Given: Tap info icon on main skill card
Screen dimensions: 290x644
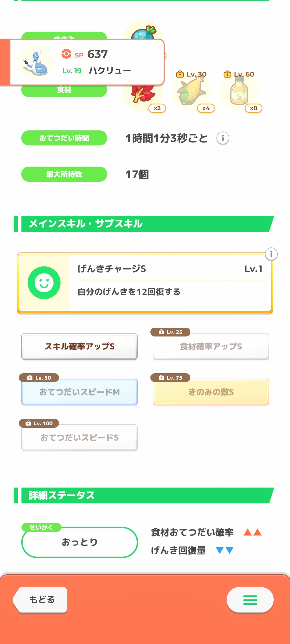Looking at the screenshot, I should [271, 254].
